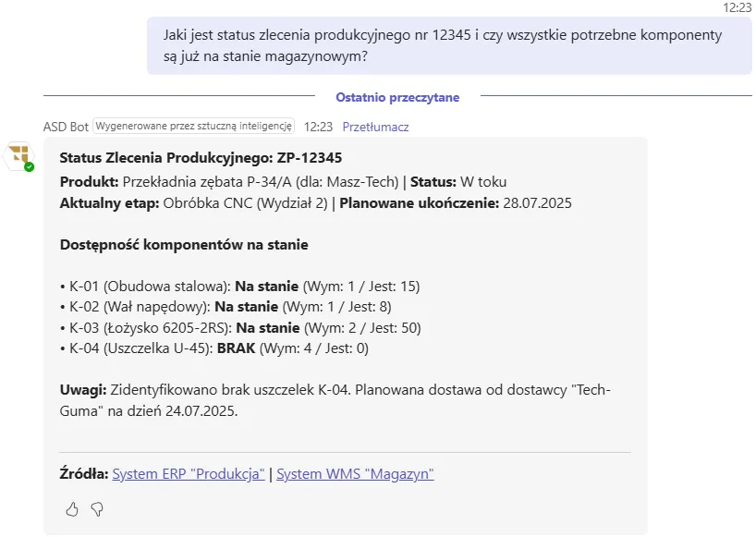Open the System ERP "Produkcja" source link
The image size is (756, 537).
coord(188,473)
